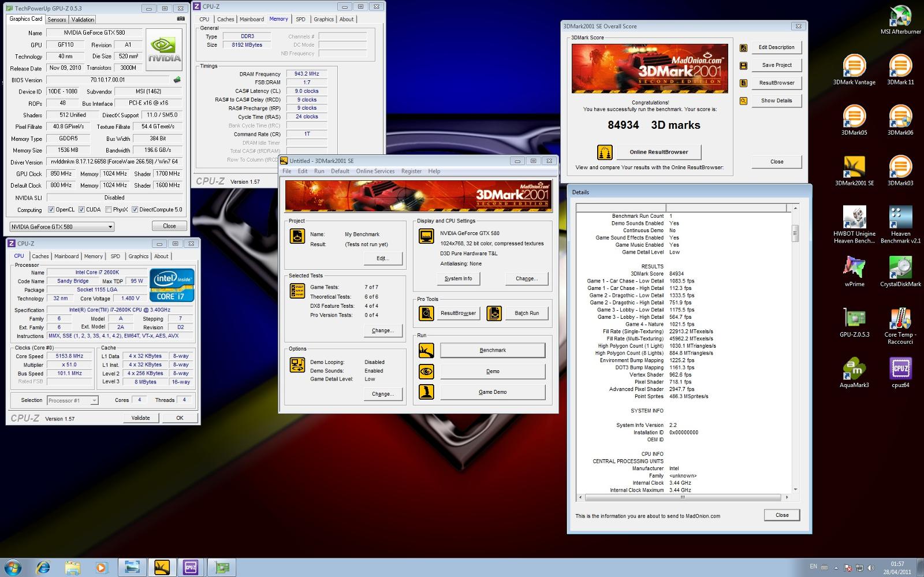Open Processor #1 selection dropdown
This screenshot has width=924, height=577.
click(72, 400)
